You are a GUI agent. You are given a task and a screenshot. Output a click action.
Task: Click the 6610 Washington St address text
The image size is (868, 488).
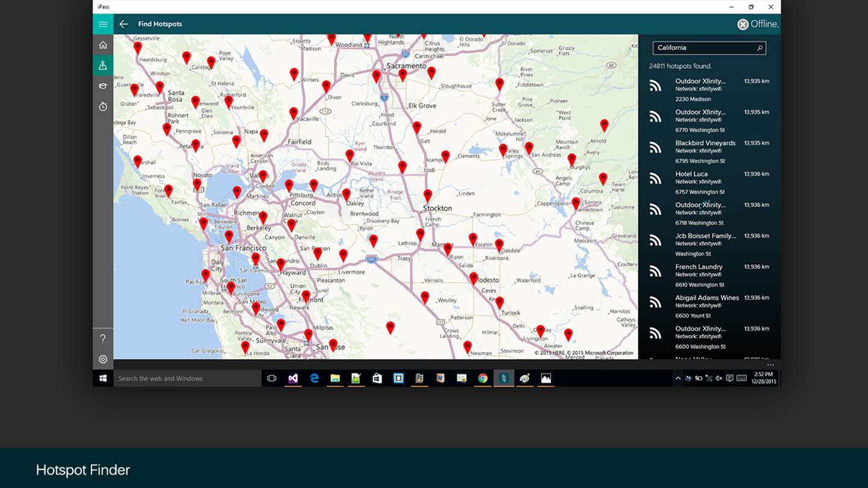click(700, 285)
